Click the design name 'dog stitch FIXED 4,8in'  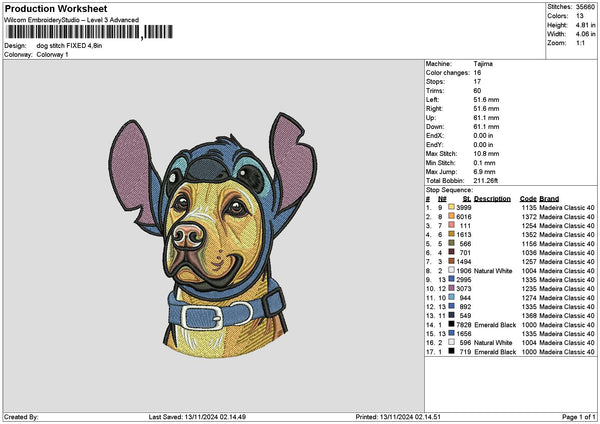[x=69, y=46]
